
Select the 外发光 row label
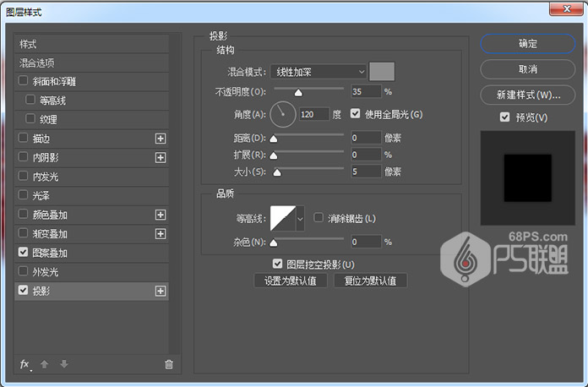pyautogui.click(x=46, y=272)
